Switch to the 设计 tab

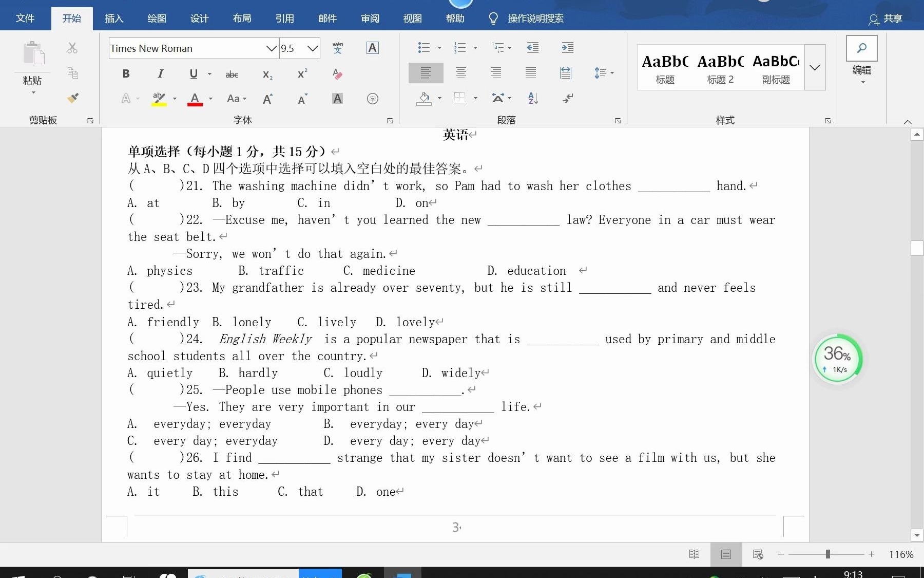[199, 18]
